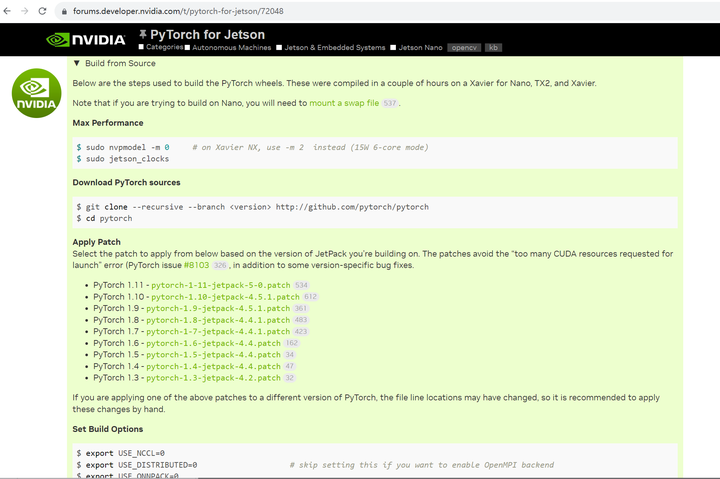The width and height of the screenshot is (720, 479).
Task: Click the browser forward arrow
Action: point(25,11)
